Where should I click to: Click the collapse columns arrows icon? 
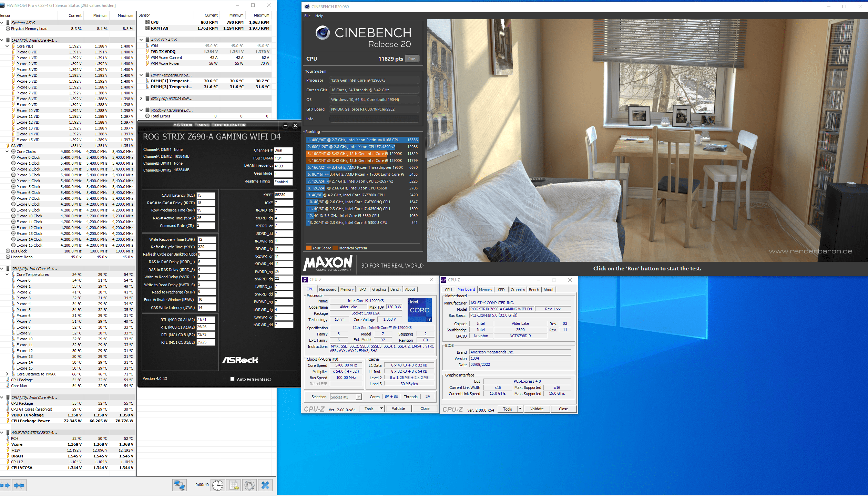(19, 485)
